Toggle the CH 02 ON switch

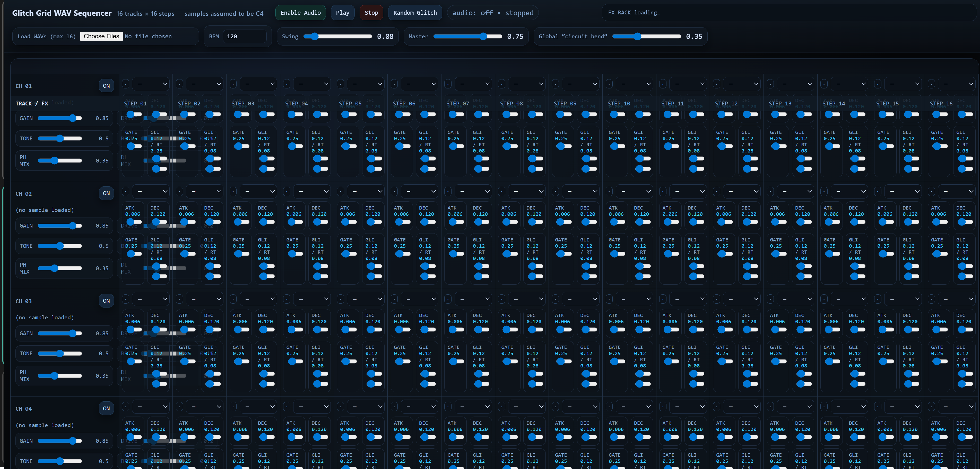106,193
